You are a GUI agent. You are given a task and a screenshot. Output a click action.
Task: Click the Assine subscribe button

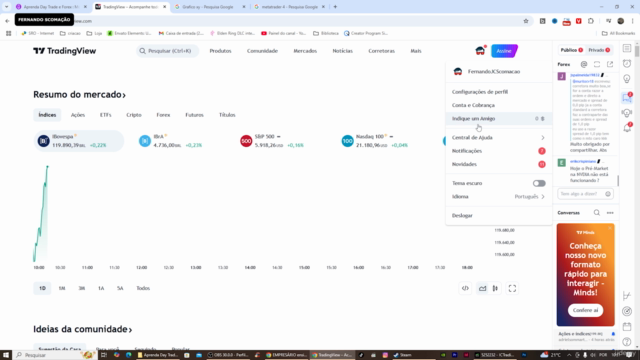(504, 51)
